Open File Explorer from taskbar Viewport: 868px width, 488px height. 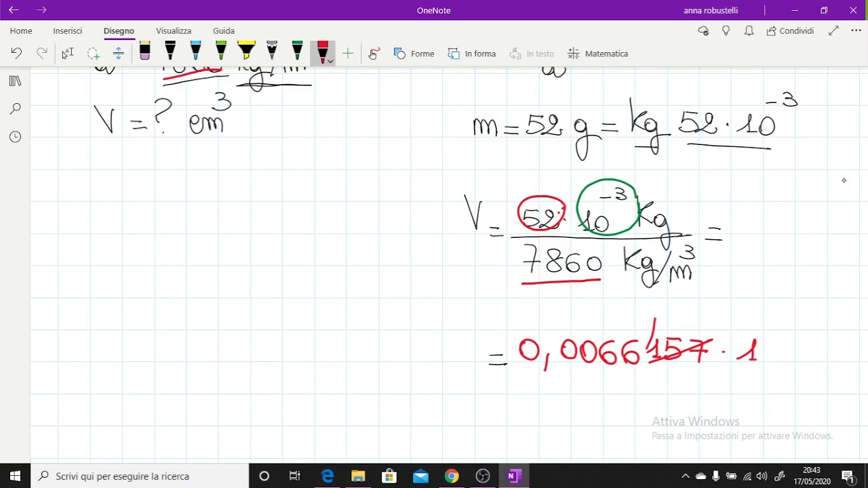(358, 476)
